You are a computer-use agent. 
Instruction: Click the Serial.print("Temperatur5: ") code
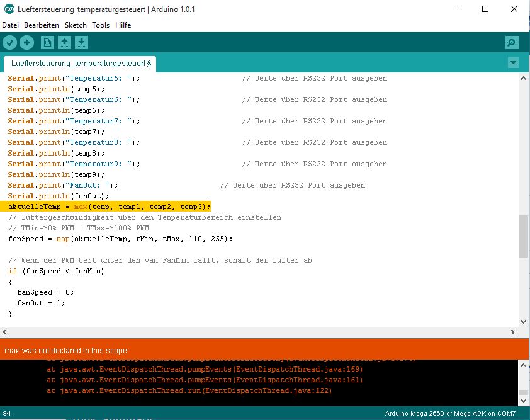point(74,78)
